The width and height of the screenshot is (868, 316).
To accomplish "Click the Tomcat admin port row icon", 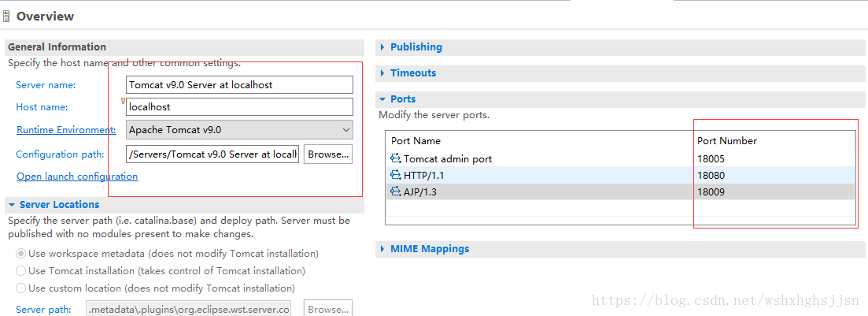I will click(x=396, y=159).
